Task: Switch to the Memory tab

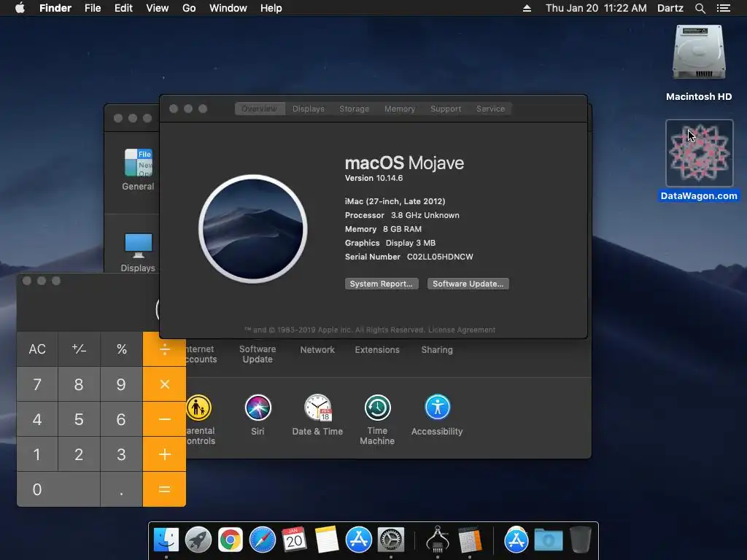Action: coord(400,109)
